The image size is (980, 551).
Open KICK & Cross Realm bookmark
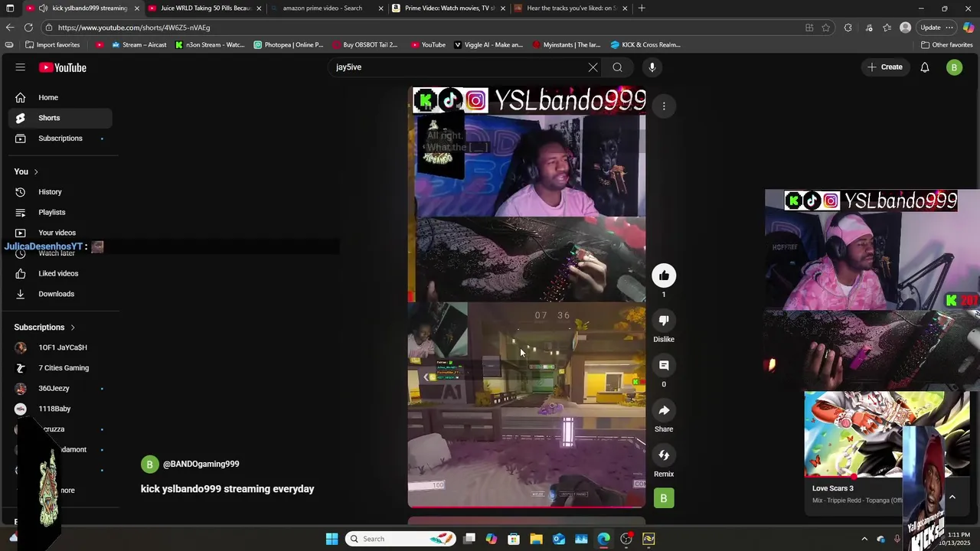645,44
